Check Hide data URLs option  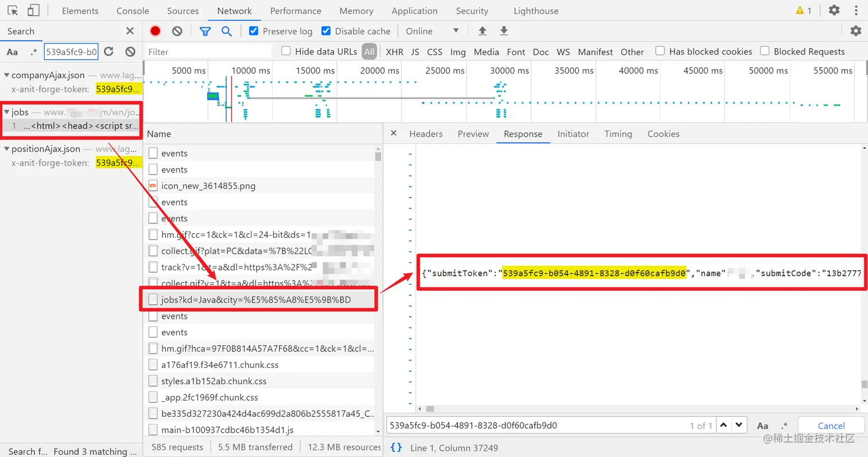tap(286, 51)
